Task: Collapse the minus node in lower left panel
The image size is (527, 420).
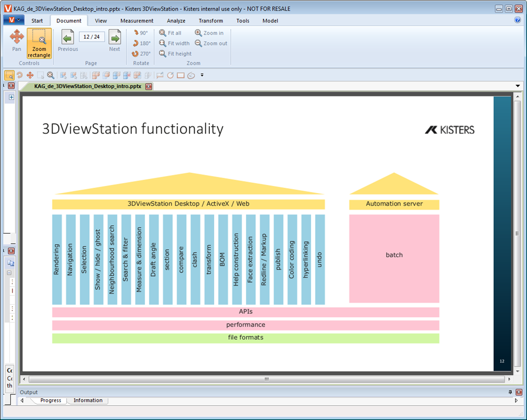Action: (x=9, y=273)
